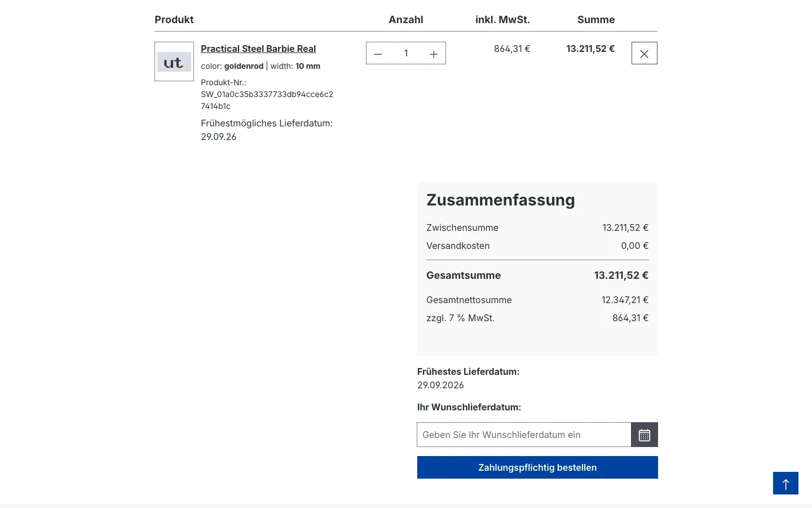Click the Frühestmögliches Lieferdatum label
Screen dimensions: 812x508
point(267,124)
